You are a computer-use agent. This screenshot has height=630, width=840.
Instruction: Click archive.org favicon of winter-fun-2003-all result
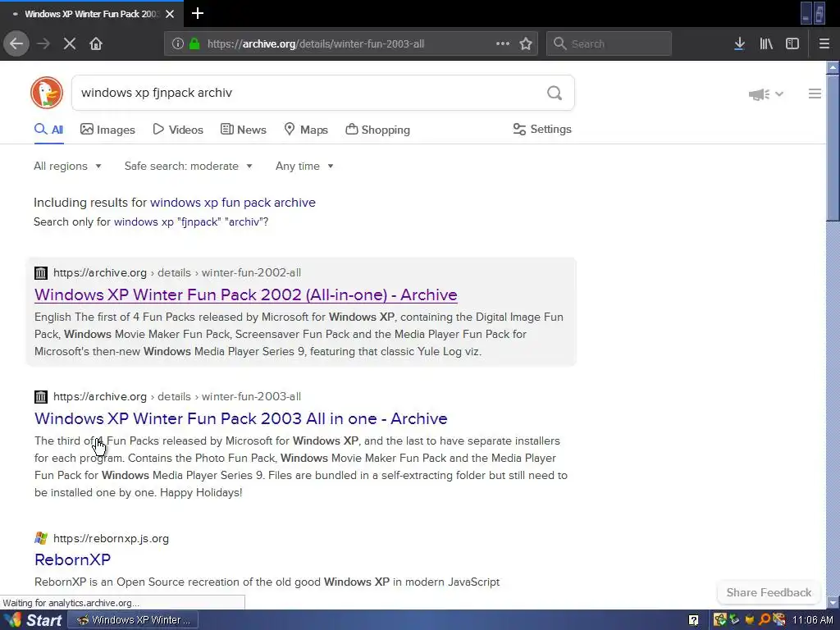[41, 397]
